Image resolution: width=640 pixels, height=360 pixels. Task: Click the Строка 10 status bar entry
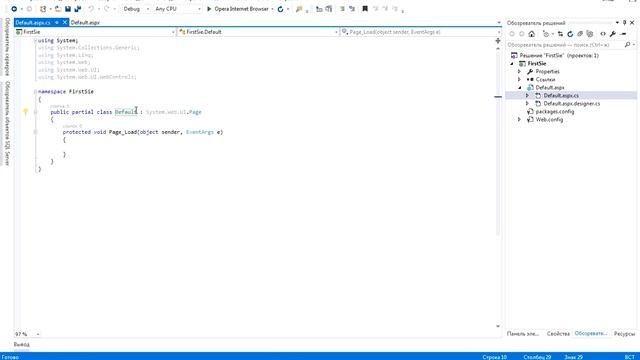click(x=494, y=357)
